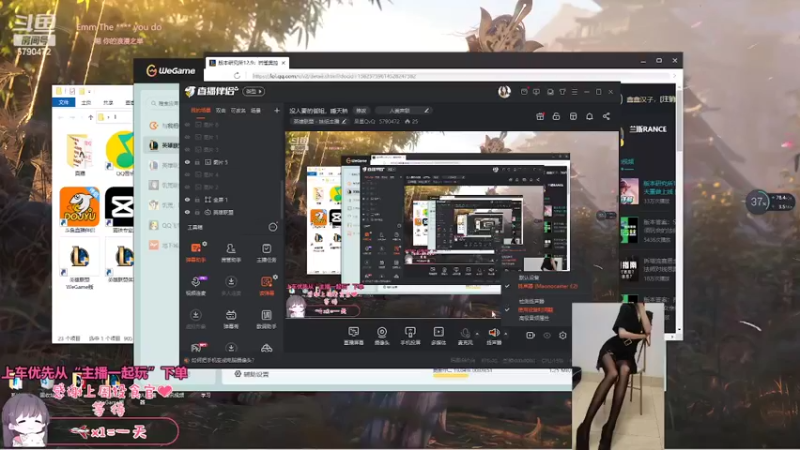This screenshot has width=800, height=450.
Task: Toggle visibility of source 图片 1
Action: tap(187, 137)
